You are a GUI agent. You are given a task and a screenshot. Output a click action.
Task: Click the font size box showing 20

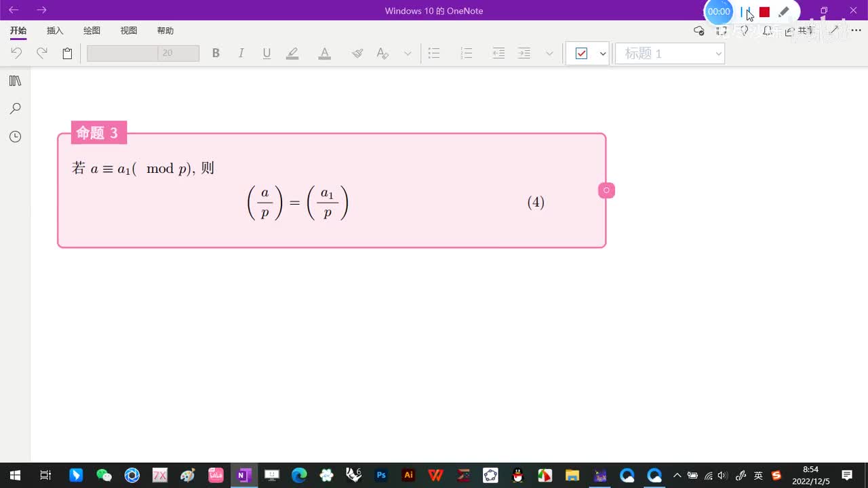point(178,54)
